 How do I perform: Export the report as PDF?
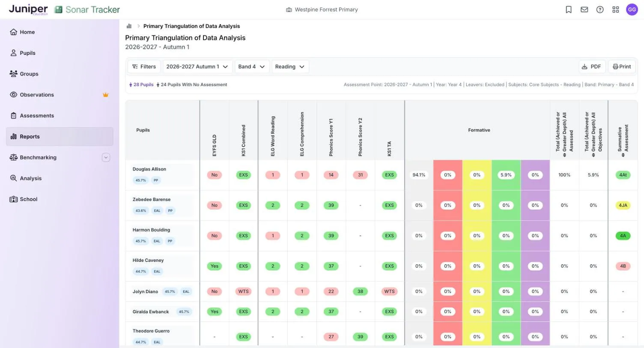[592, 66]
